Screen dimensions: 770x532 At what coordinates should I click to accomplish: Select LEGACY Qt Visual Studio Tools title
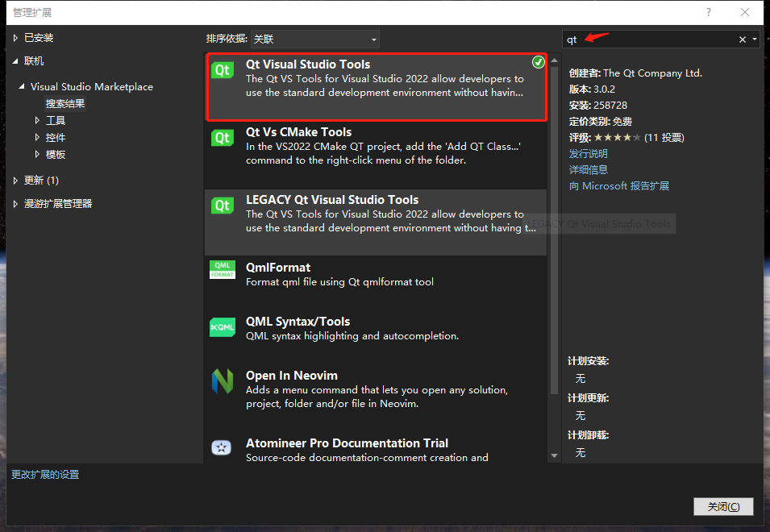click(332, 200)
